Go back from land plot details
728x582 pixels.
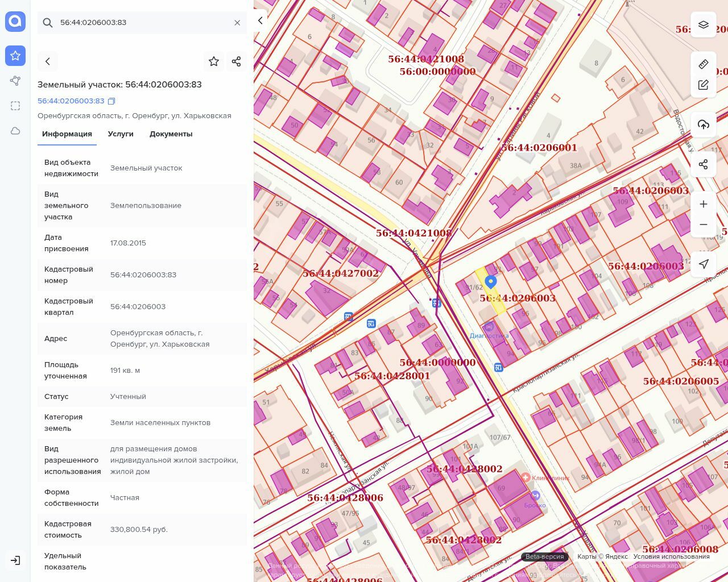pos(48,61)
